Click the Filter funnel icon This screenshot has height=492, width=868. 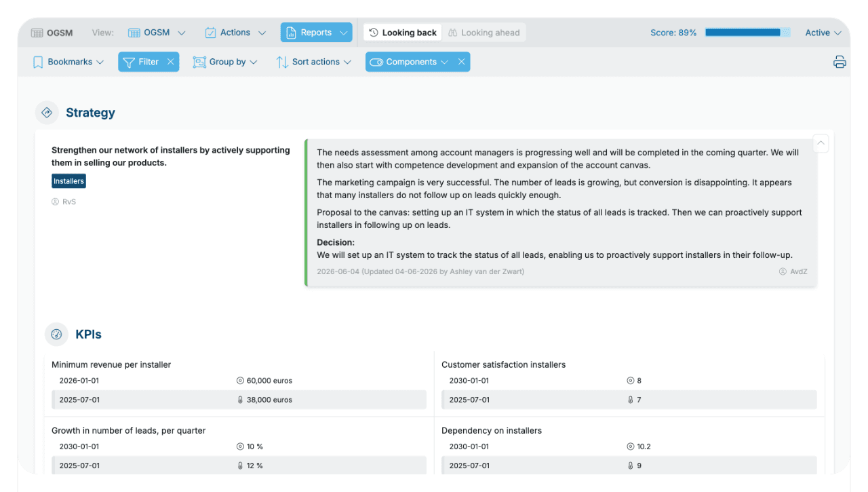click(128, 62)
